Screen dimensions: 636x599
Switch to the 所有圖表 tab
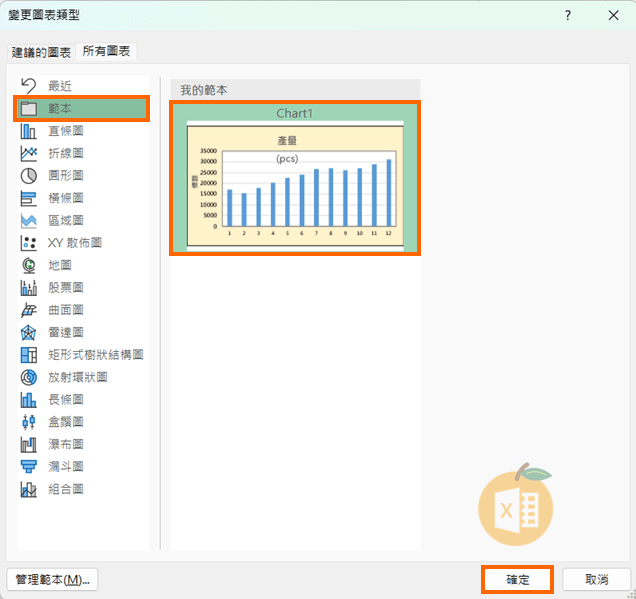[107, 52]
